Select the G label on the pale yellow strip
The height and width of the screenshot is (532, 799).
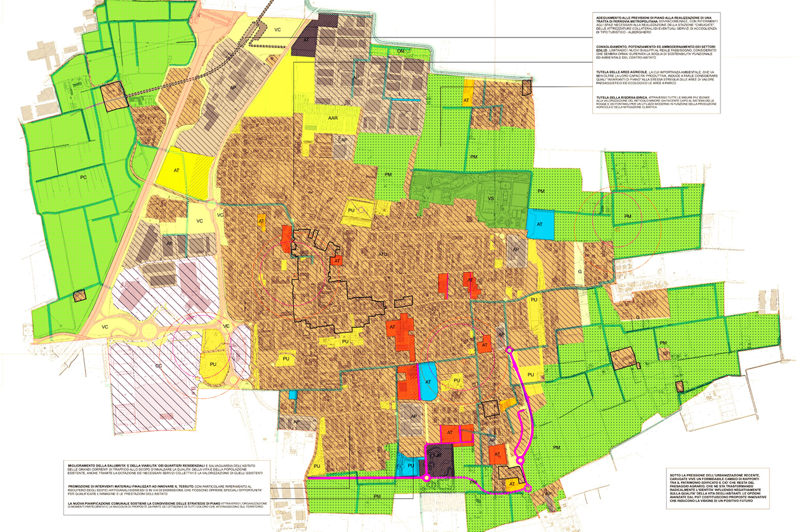pyautogui.click(x=579, y=272)
